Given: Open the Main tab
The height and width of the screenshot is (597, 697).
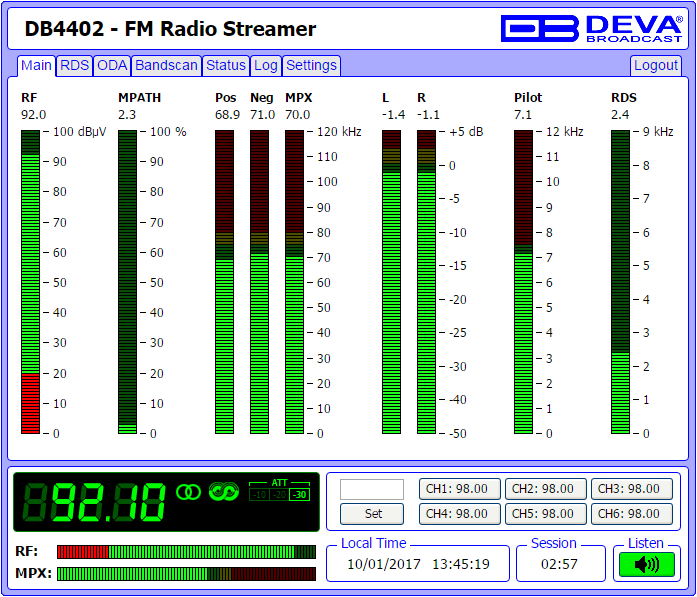Looking at the screenshot, I should [36, 66].
